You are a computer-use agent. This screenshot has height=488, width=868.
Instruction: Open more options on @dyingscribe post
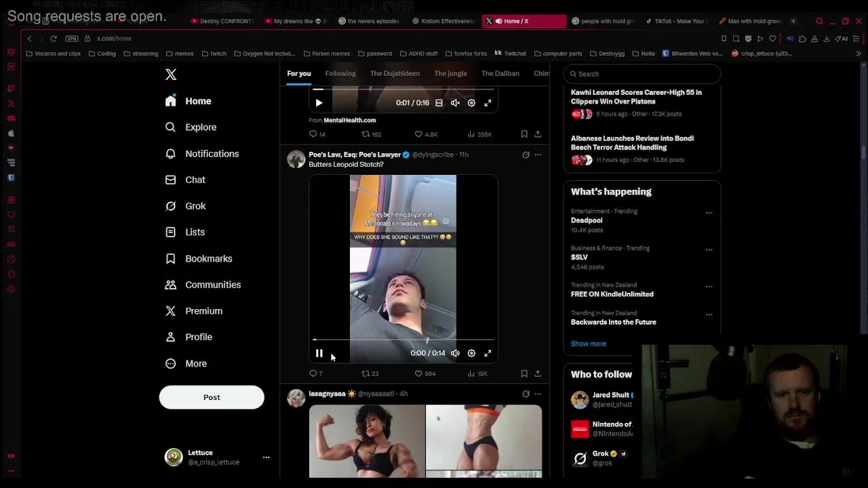click(538, 155)
